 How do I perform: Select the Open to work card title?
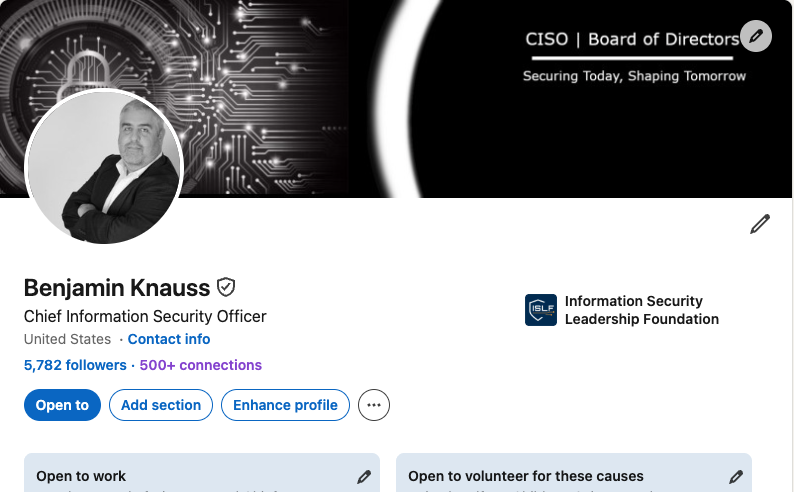click(x=81, y=477)
